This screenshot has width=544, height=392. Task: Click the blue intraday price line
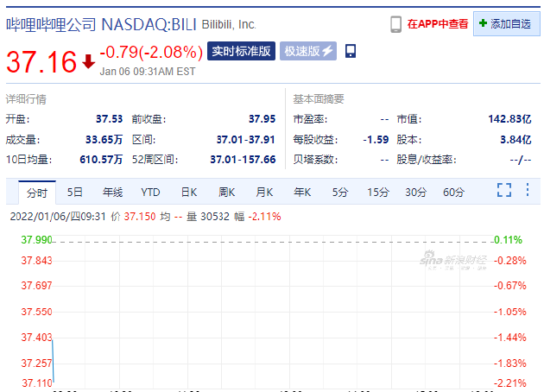53,361
